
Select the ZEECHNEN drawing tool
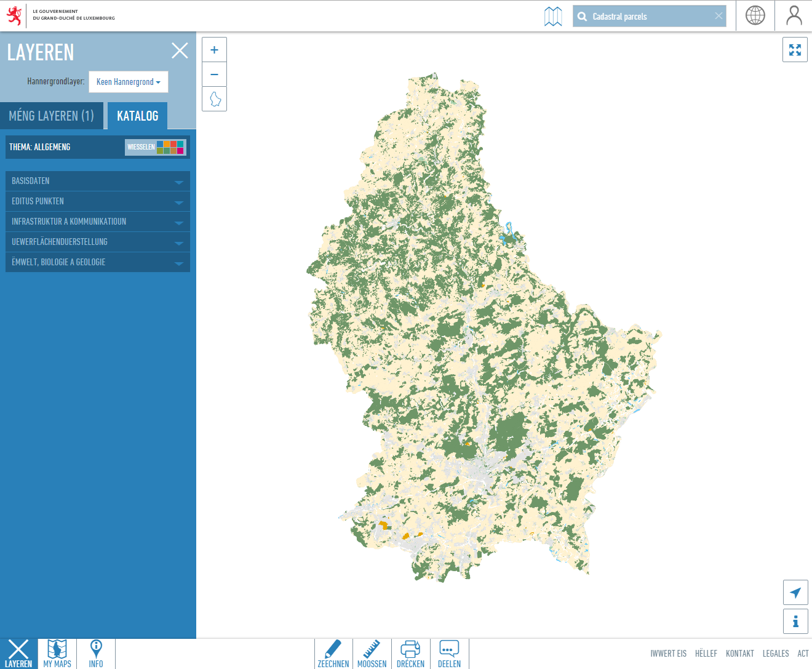[x=333, y=653]
